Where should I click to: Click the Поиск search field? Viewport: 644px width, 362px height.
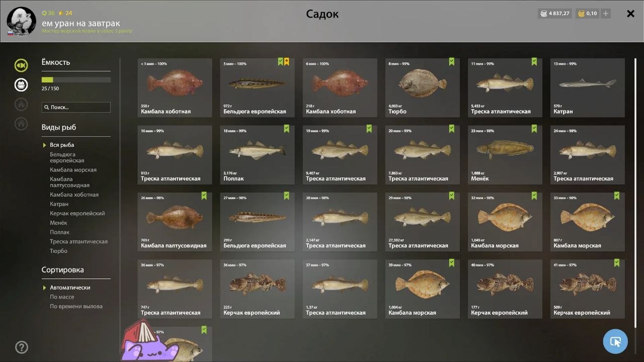[x=76, y=107]
